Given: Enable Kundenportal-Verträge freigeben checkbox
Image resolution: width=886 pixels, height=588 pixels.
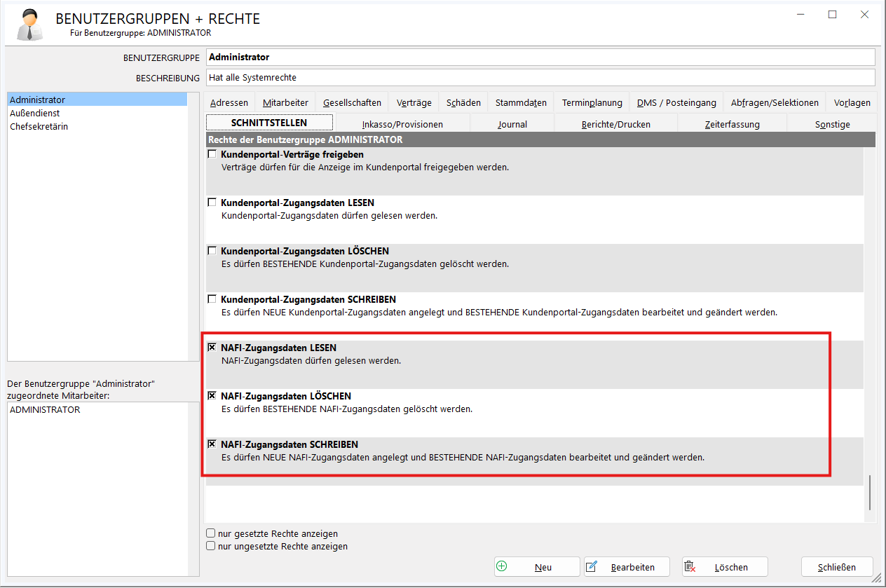Looking at the screenshot, I should tap(212, 154).
